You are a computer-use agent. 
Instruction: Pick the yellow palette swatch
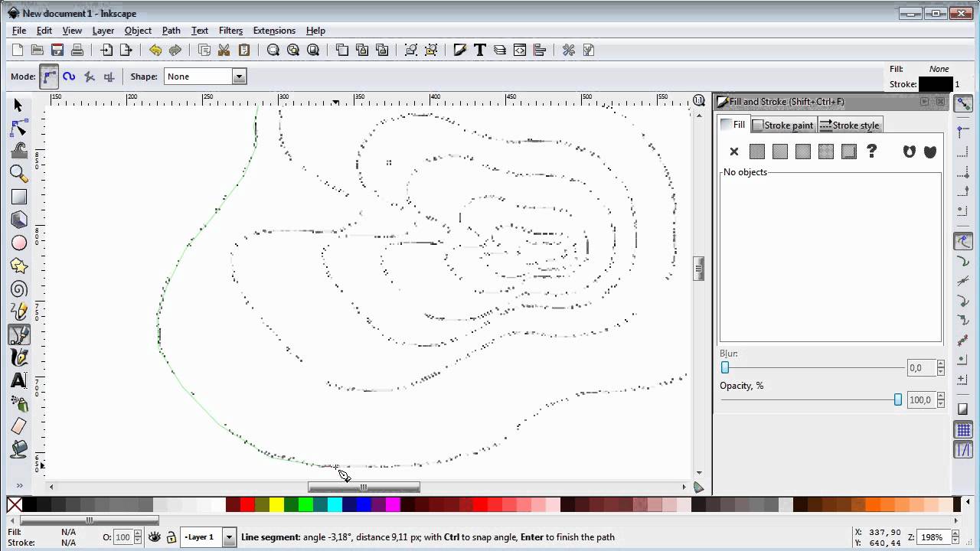coord(276,504)
